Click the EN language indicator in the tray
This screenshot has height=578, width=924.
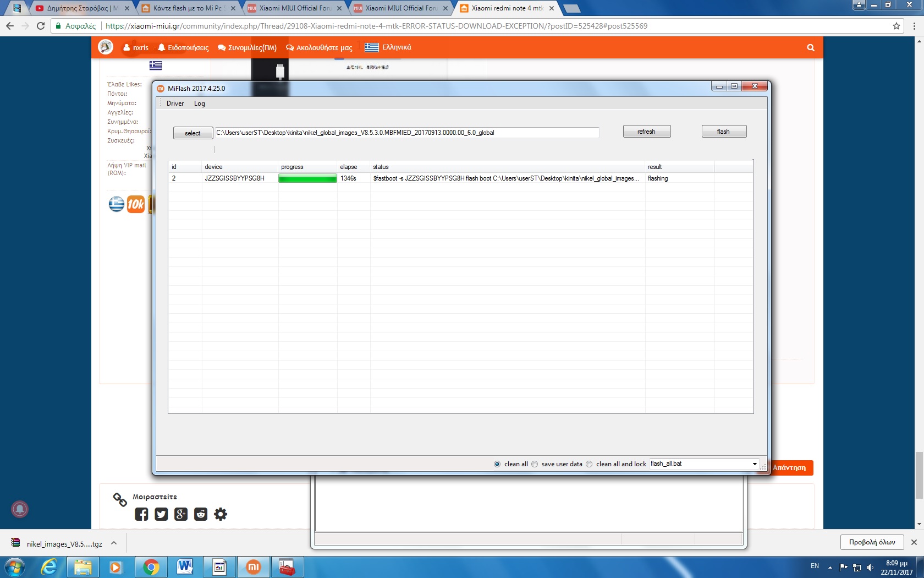tap(815, 566)
